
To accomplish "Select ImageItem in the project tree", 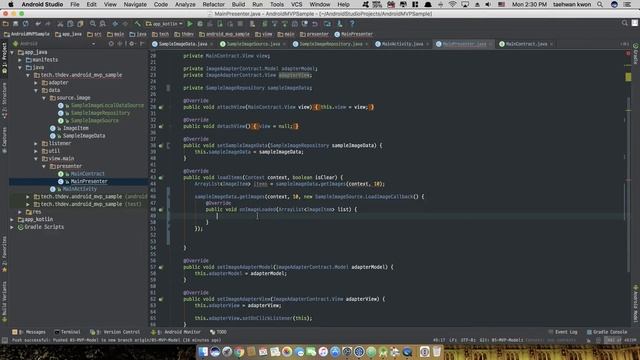I will 76,128.
